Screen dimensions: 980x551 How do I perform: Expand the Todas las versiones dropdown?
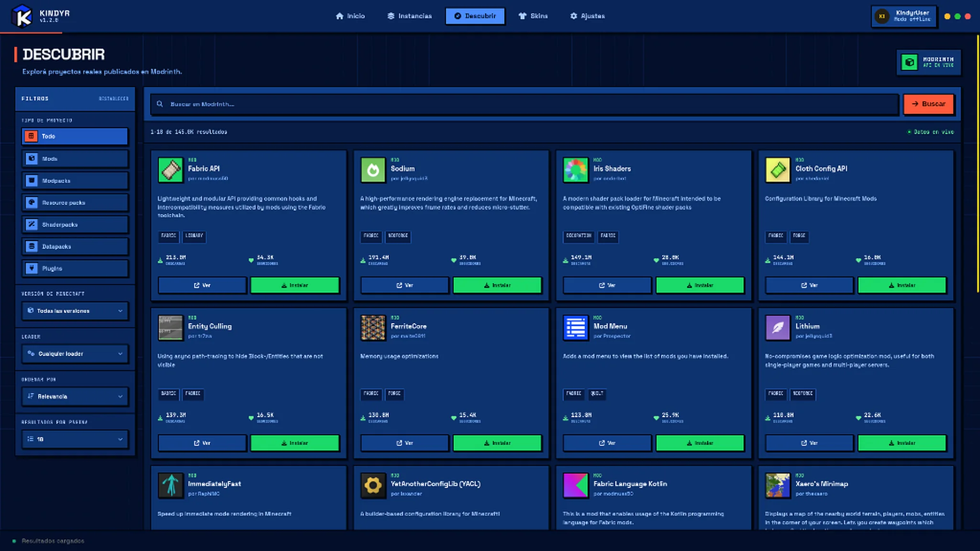[x=75, y=311]
